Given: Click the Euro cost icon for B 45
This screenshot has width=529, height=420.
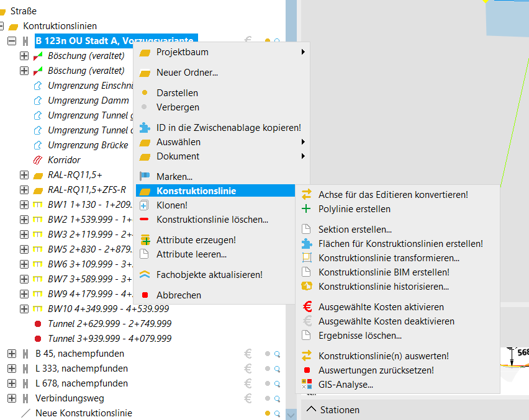Looking at the screenshot, I should 248,354.
